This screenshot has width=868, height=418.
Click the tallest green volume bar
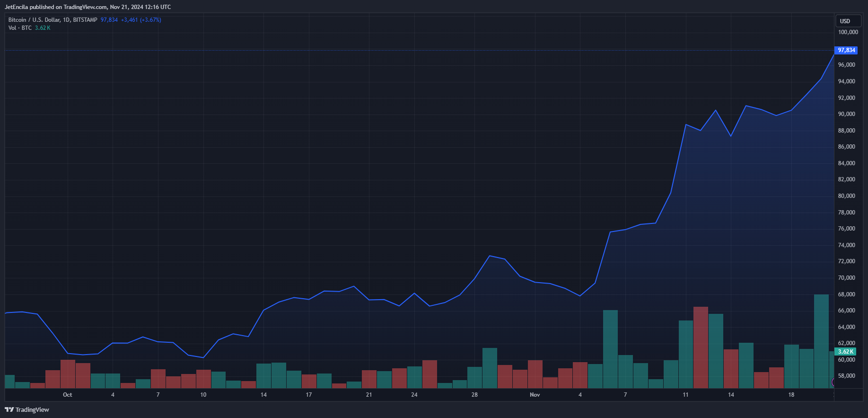tap(821, 341)
